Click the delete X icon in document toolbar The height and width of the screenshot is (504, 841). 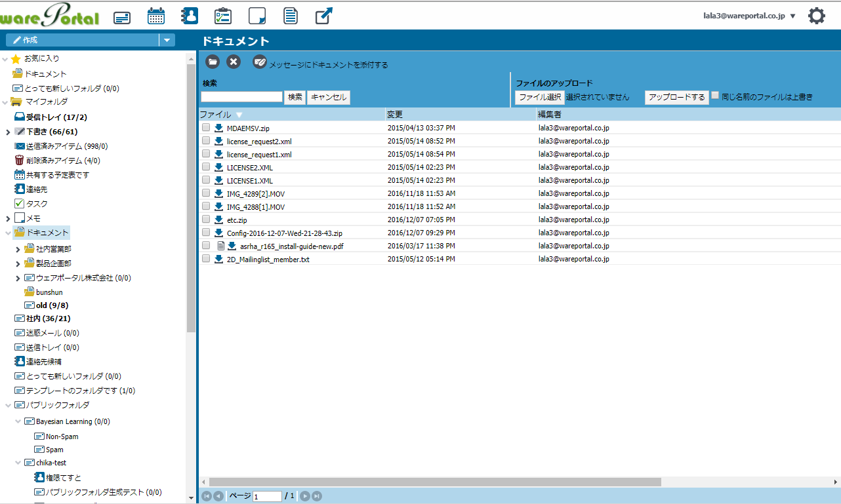234,62
